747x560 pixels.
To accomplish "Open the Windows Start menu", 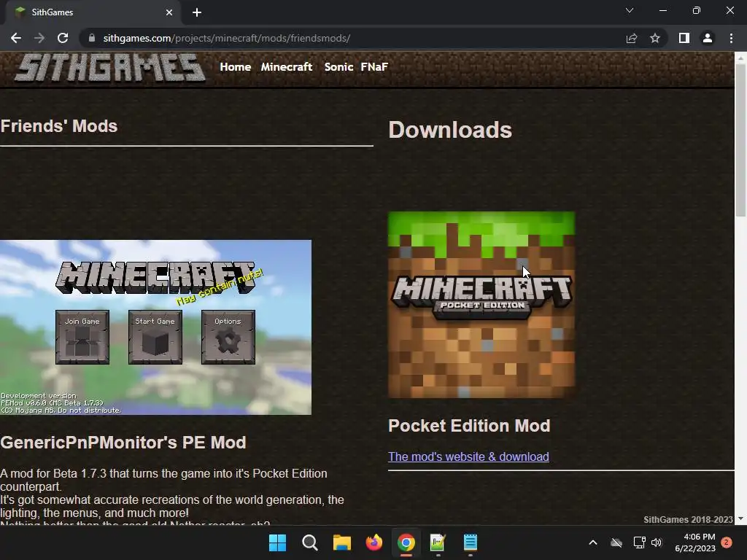I will coord(277,542).
